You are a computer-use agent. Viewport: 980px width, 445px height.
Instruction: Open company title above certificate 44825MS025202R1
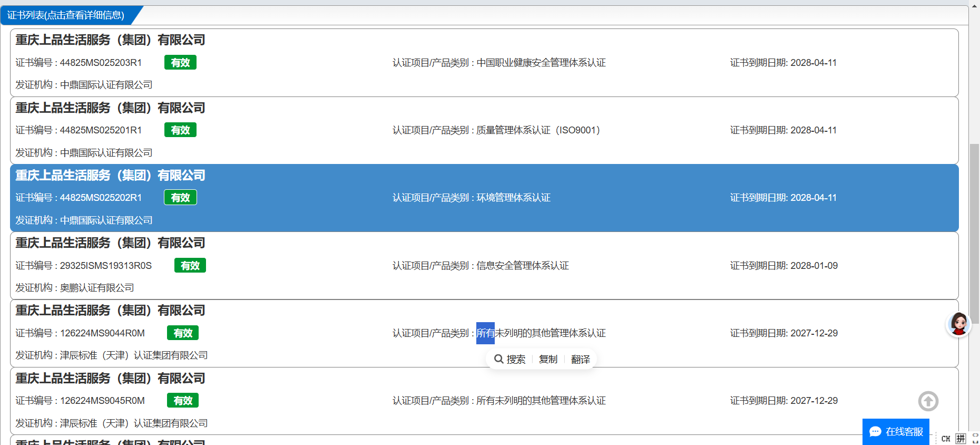[x=110, y=176]
